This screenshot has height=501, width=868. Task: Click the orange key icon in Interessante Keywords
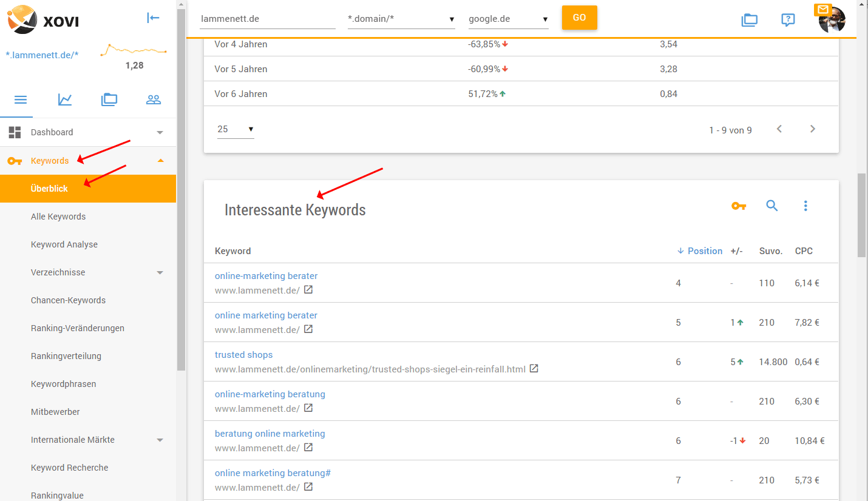739,206
